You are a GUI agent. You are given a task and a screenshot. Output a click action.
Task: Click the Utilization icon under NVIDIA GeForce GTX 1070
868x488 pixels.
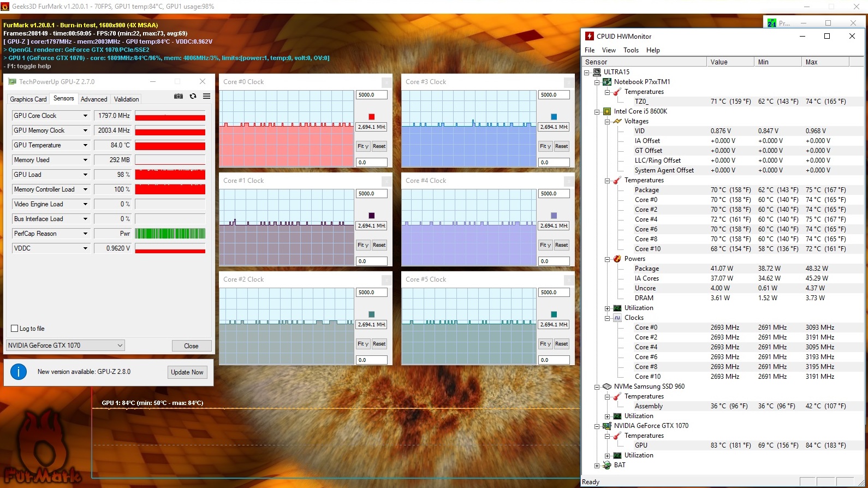pos(617,455)
